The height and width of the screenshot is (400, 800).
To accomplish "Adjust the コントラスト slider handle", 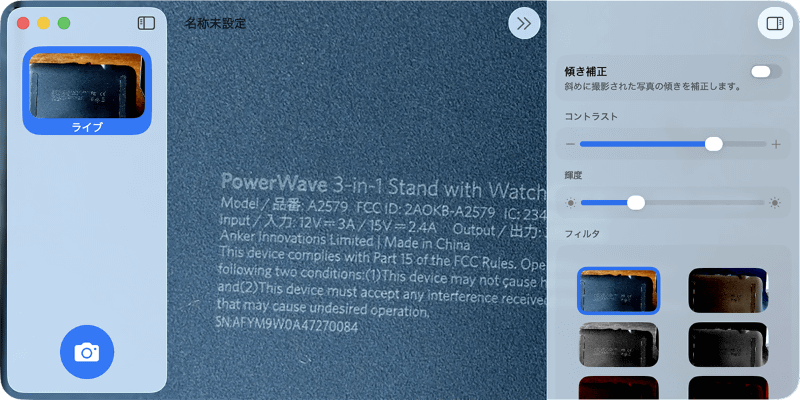I will click(x=713, y=144).
